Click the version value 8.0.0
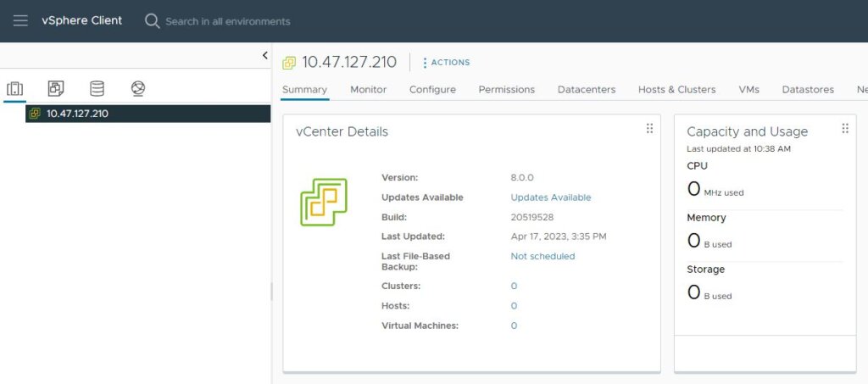Image resolution: width=868 pixels, height=384 pixels. pos(522,178)
